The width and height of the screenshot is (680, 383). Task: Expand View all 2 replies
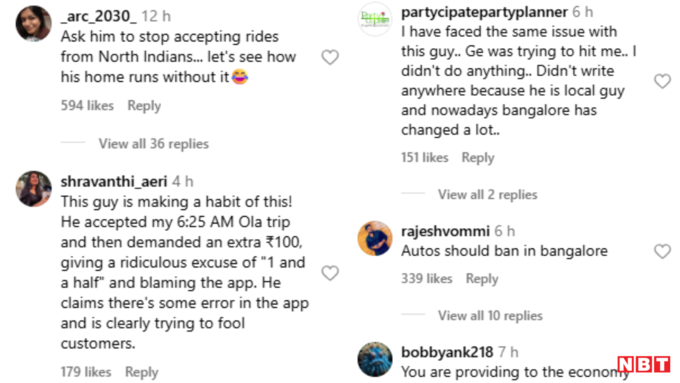487,194
